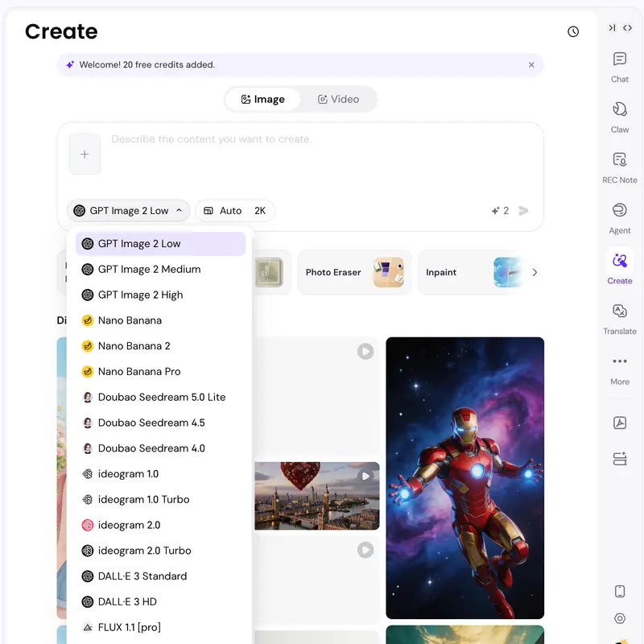Image resolution: width=644 pixels, height=644 pixels.
Task: Select ideogram 1.0 Turbo model
Action: pyautogui.click(x=160, y=499)
